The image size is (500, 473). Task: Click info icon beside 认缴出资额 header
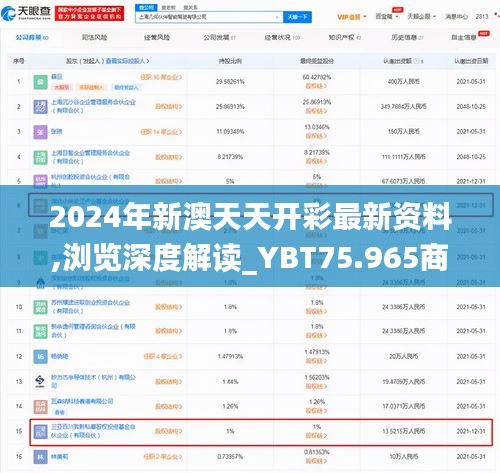click(416, 61)
